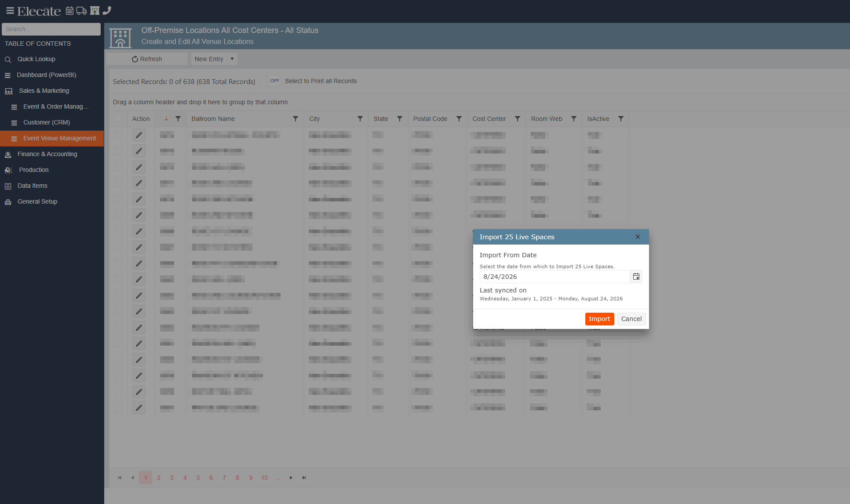Open the New Entry dropdown arrow
850x504 pixels.
click(232, 59)
